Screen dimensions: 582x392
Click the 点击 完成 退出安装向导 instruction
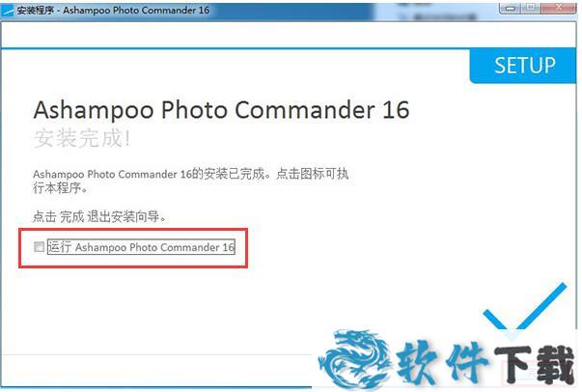point(99,216)
